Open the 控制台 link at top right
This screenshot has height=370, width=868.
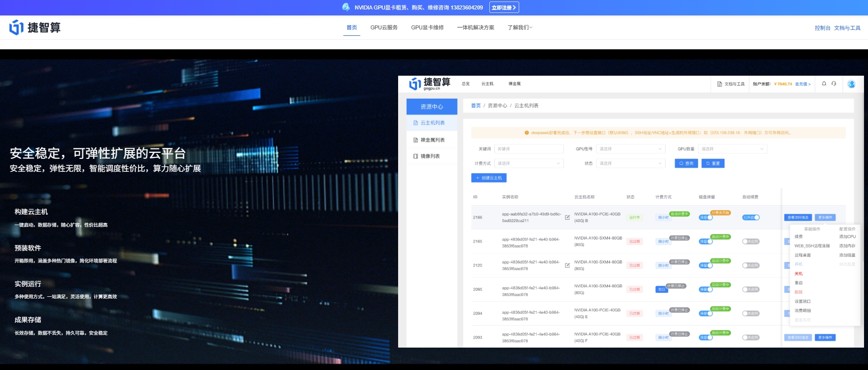click(822, 28)
